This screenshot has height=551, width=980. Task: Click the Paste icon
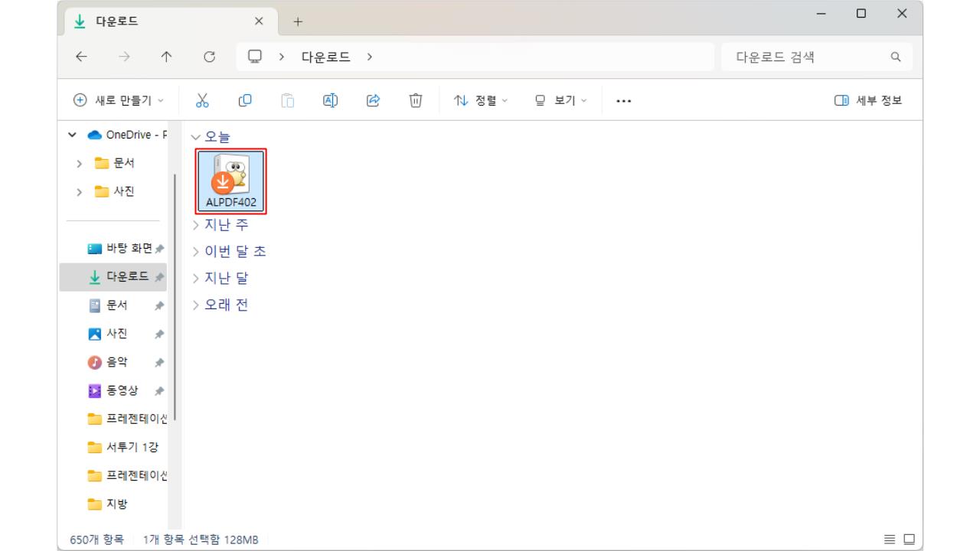(287, 99)
